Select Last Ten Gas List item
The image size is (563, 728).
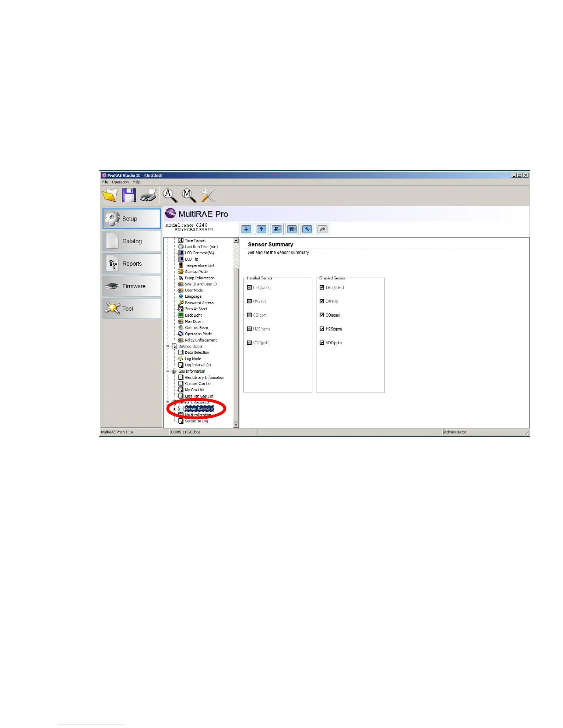(199, 396)
